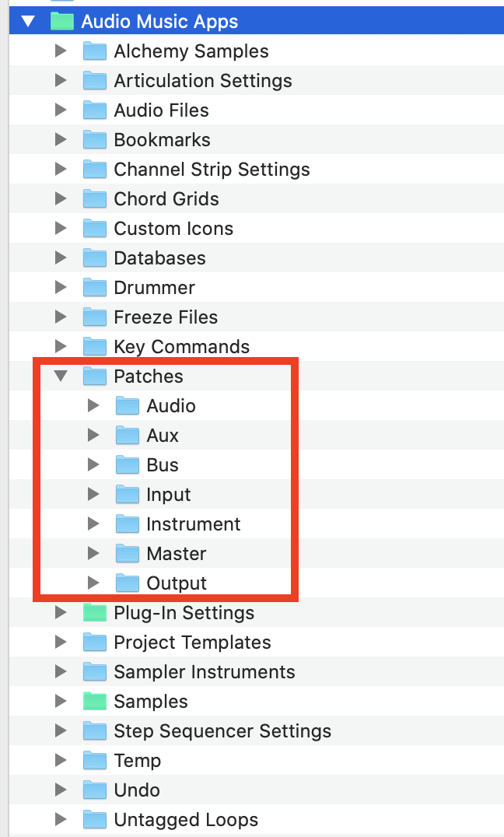Click the Drummer folder icon
The width and height of the screenshot is (504, 837).
(93, 287)
